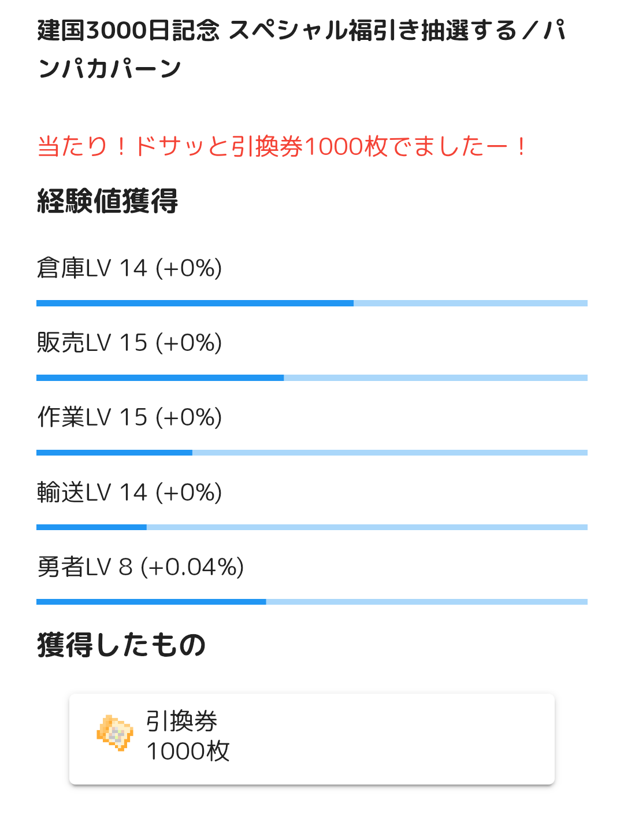Click the 1000枚 quantity text
This screenshot has width=624, height=840.
coord(188,751)
